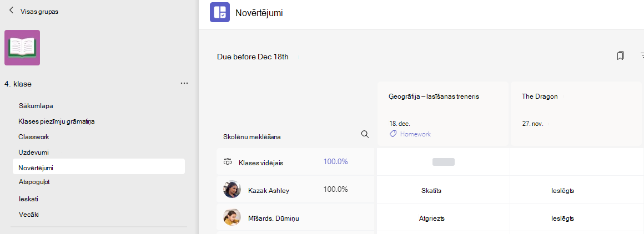644x234 pixels.
Task: Open student Mīšards, Dūmiņu
Action: click(x=274, y=218)
